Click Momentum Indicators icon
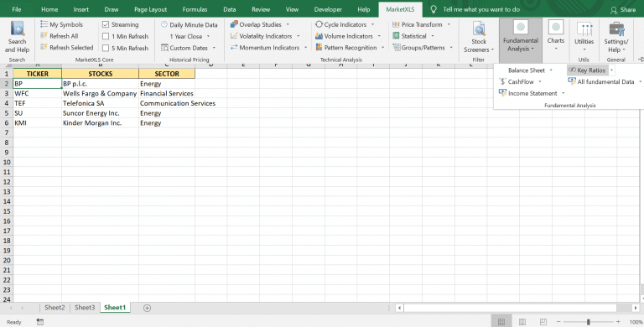Image resolution: width=644 pixels, height=327 pixels. 234,47
